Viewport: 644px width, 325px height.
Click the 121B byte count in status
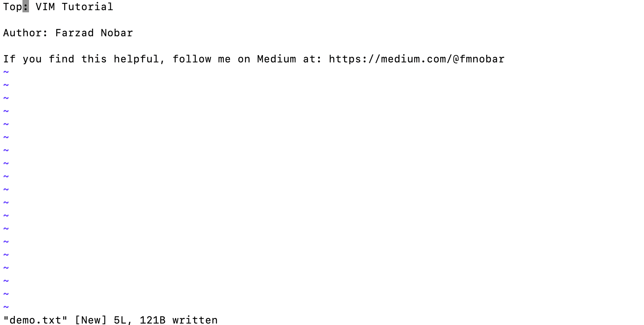[x=152, y=320]
